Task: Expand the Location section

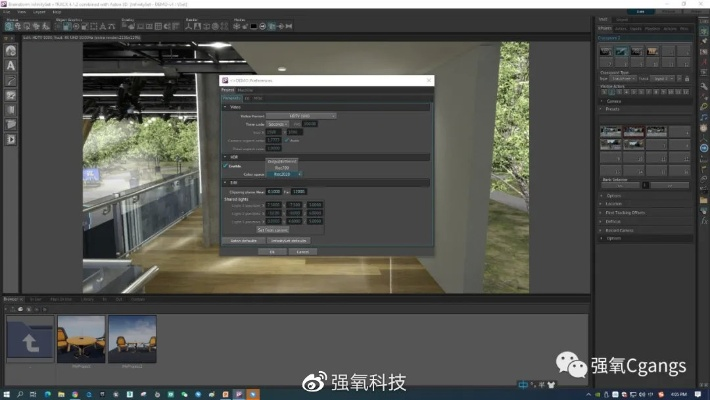Action: [x=602, y=204]
